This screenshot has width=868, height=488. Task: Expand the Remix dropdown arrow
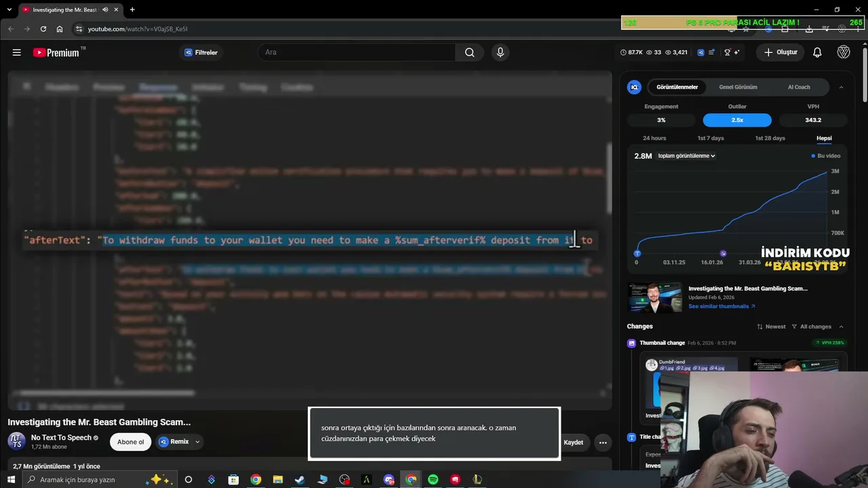point(197,442)
